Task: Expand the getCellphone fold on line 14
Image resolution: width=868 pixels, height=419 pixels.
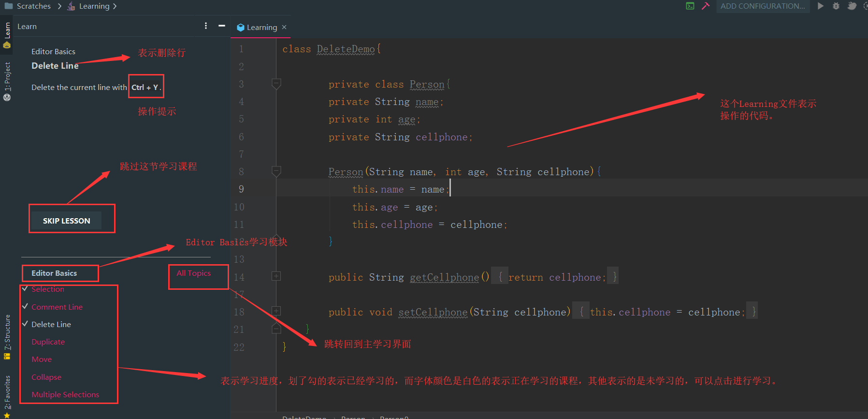Action: 276,276
